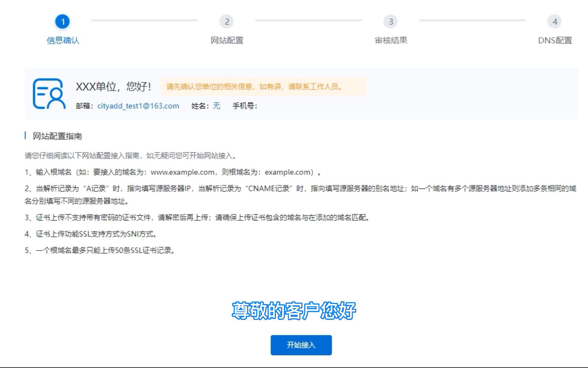Screen dimensions: 588x368
Task: Click the 审核结果 step label
Action: coord(391,41)
